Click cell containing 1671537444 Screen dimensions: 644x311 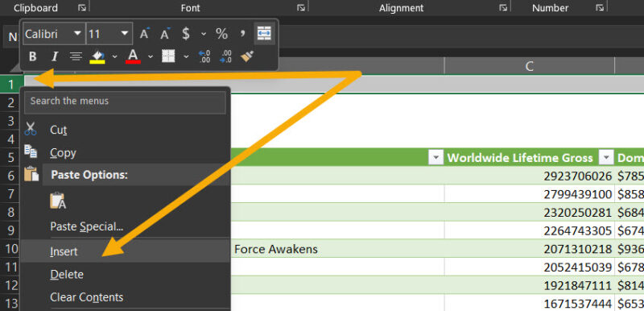[530, 304]
